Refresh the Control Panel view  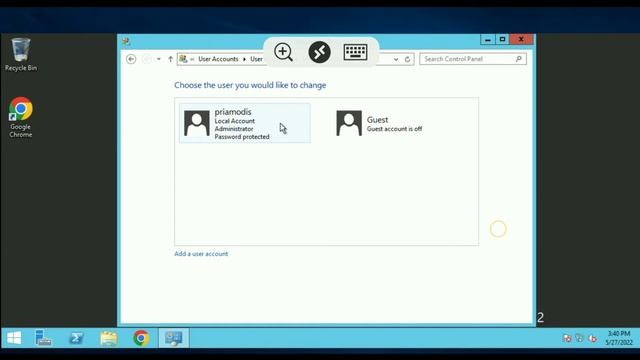(407, 59)
